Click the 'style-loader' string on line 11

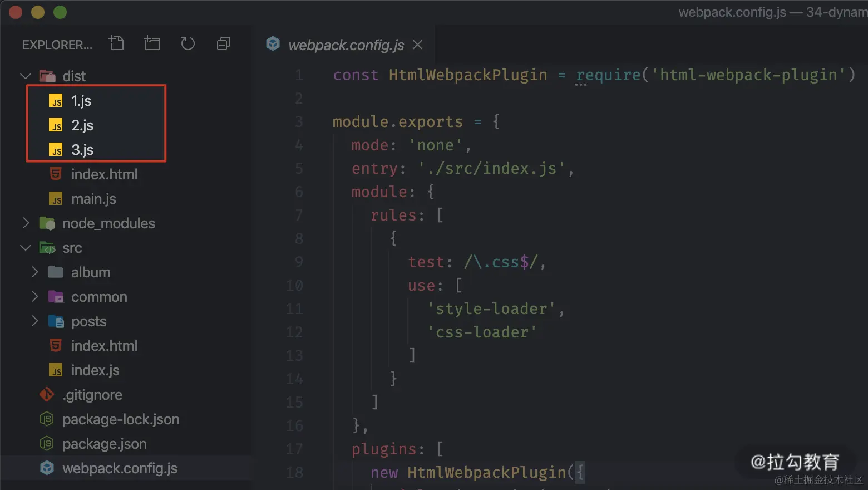pyautogui.click(x=491, y=309)
